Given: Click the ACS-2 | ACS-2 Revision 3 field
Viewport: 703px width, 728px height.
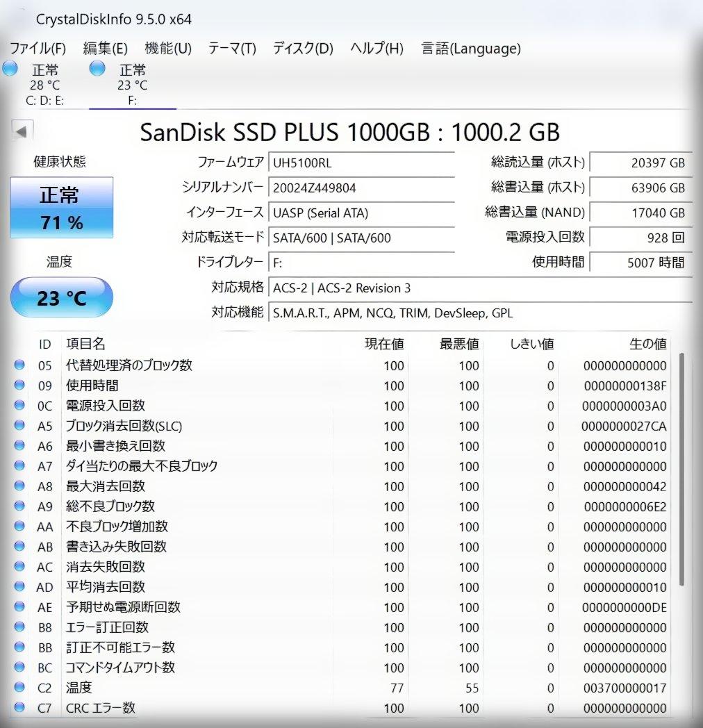Looking at the screenshot, I should [480, 288].
